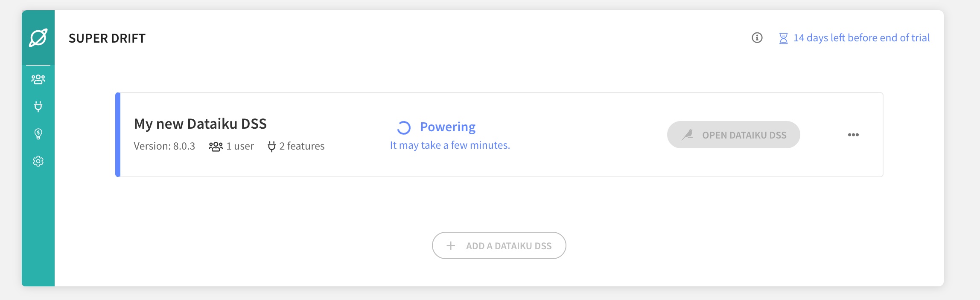Click the hourglass trial icon

pos(783,38)
